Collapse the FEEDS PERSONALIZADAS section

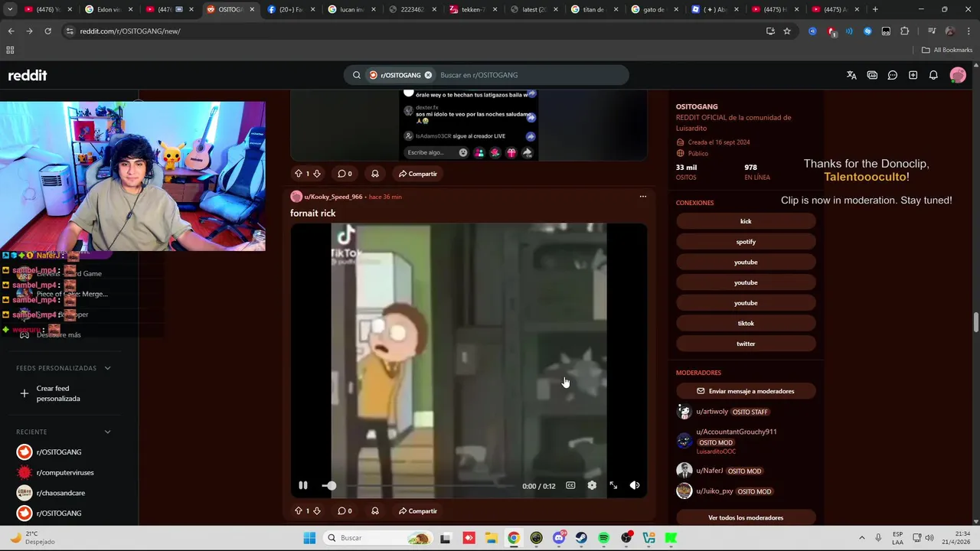click(107, 368)
